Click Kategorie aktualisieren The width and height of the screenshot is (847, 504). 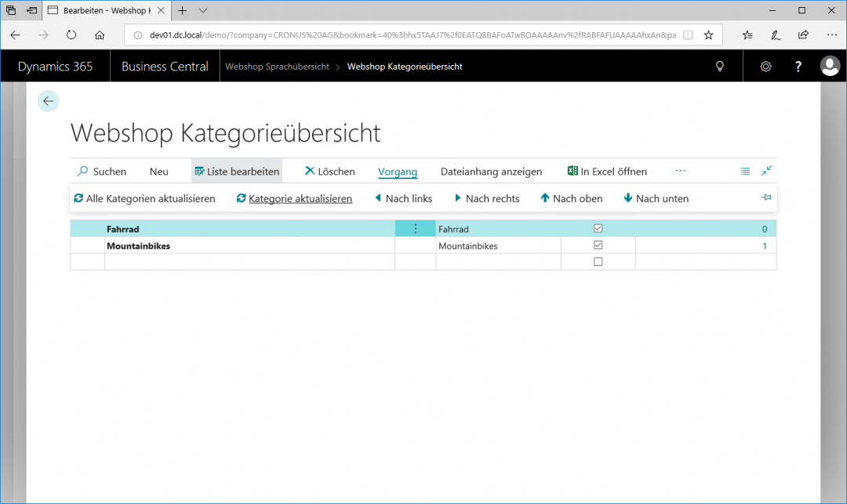coord(294,198)
